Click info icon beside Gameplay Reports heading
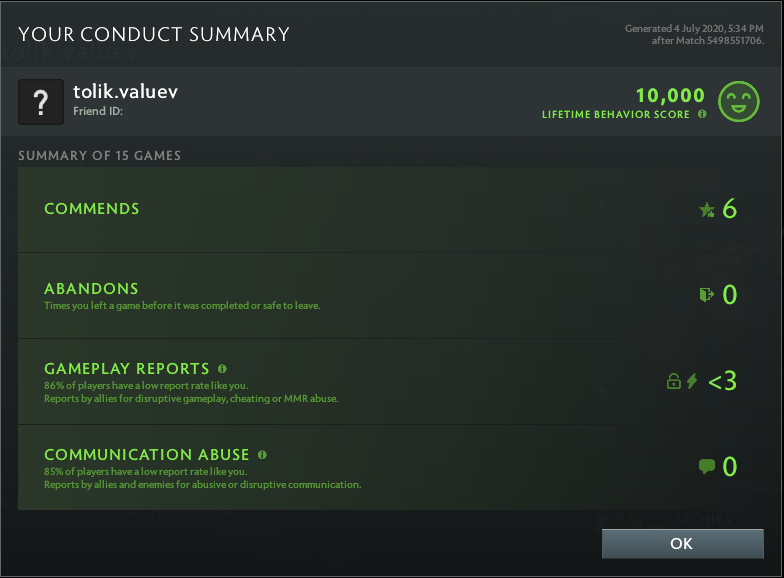The height and width of the screenshot is (578, 784). tap(222, 368)
